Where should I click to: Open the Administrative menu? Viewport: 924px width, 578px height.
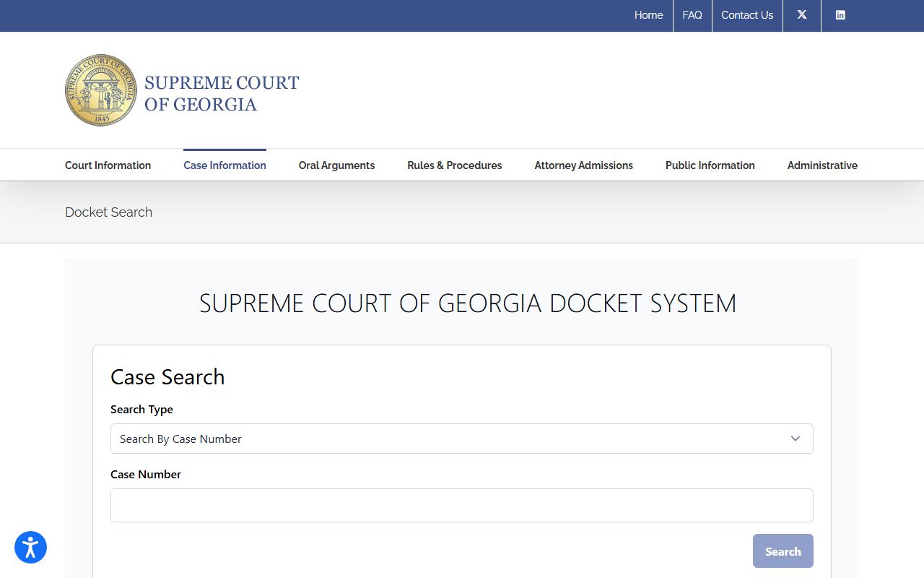822,165
